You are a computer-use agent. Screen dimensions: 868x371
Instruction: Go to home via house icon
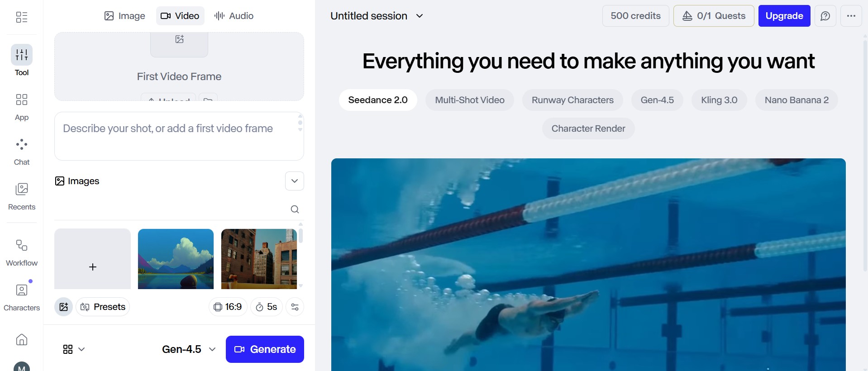coord(22,339)
